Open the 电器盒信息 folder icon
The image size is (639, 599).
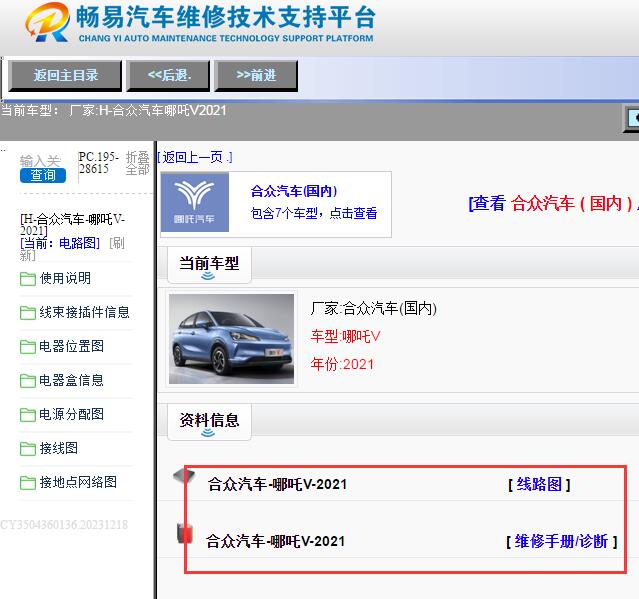pyautogui.click(x=28, y=381)
